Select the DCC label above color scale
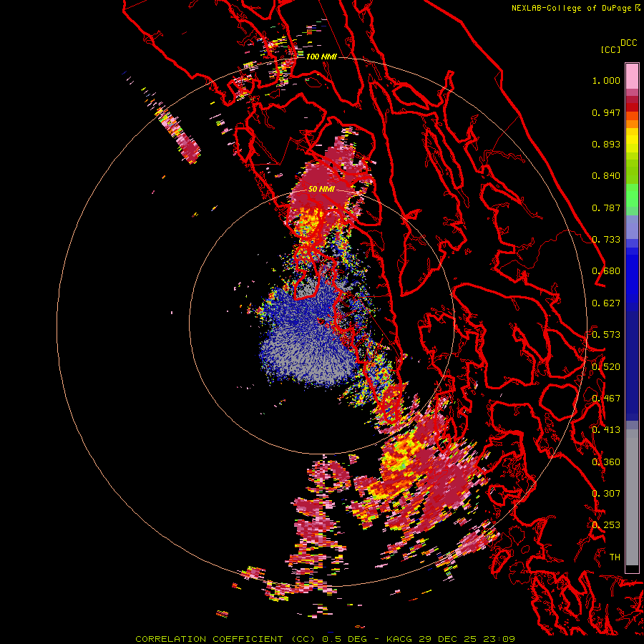 (x=628, y=43)
